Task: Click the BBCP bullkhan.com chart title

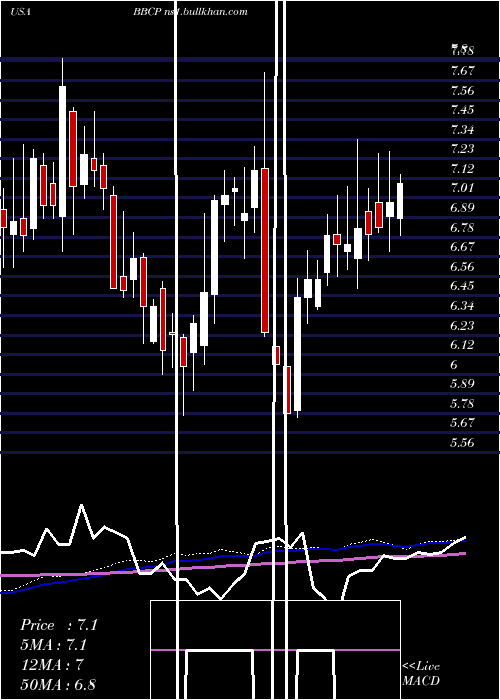Action: click(x=190, y=12)
